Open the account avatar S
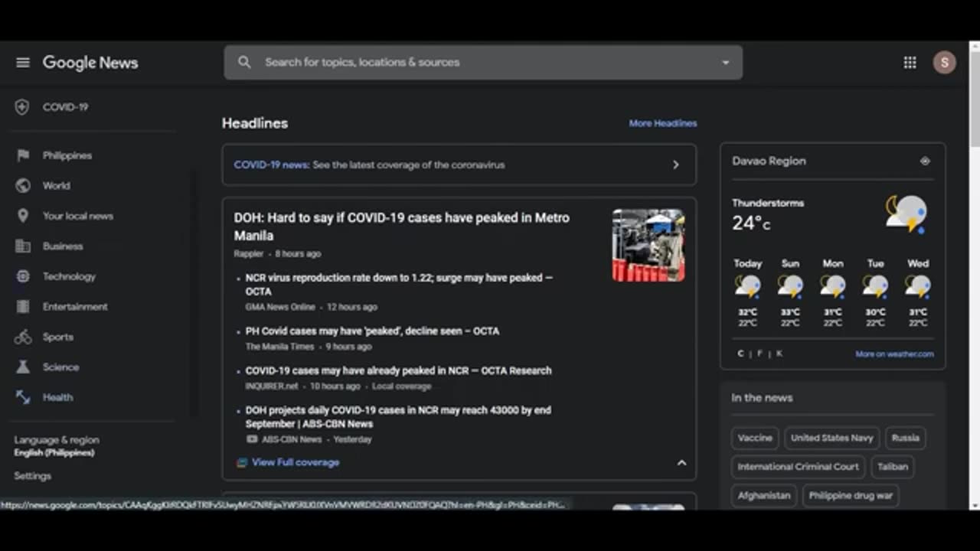 (944, 63)
